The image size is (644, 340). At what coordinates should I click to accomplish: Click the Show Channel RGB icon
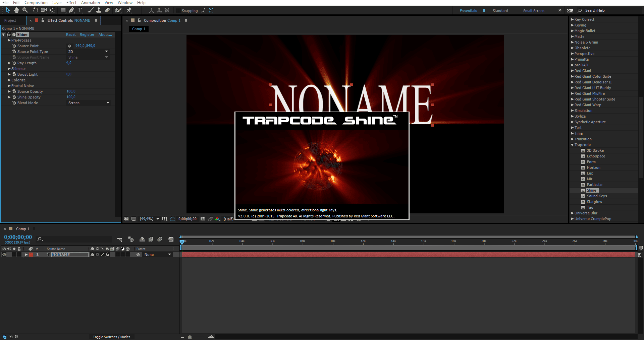pos(218,219)
